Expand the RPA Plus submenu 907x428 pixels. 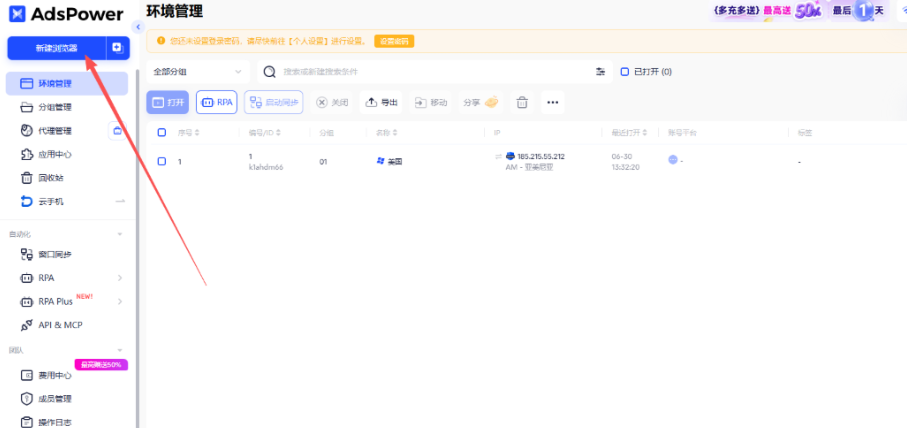pyautogui.click(x=120, y=301)
